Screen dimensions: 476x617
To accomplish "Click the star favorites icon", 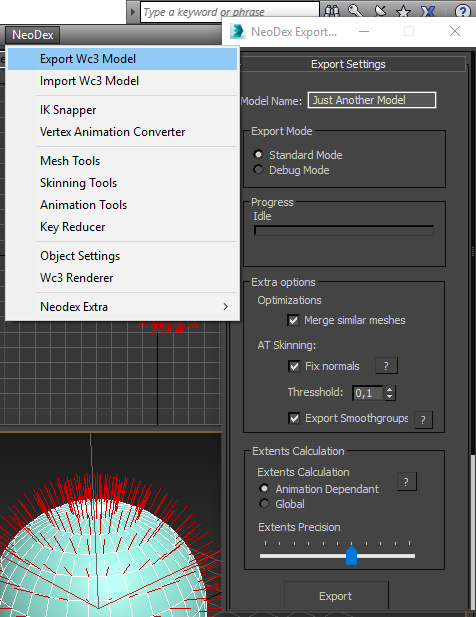I will coord(404,11).
